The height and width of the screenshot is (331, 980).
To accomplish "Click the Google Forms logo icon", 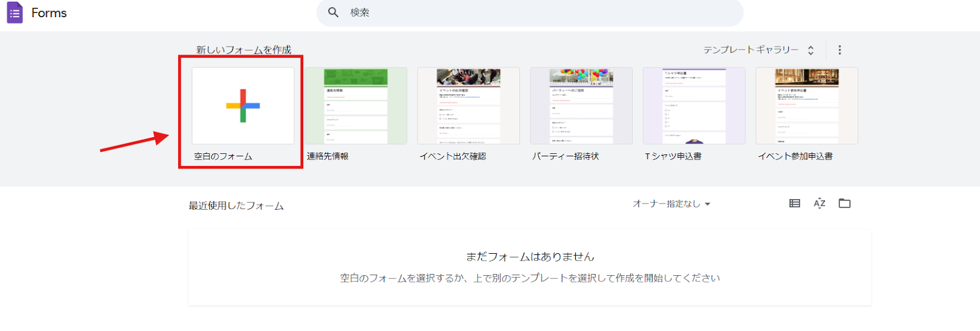I will [15, 12].
